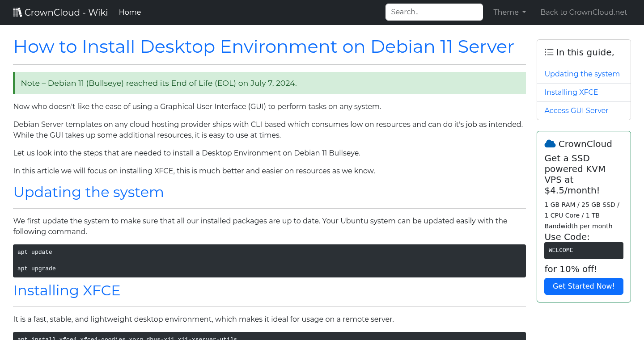The image size is (644, 340).
Task: Select the WELCOME coupon code box
Action: point(584,250)
